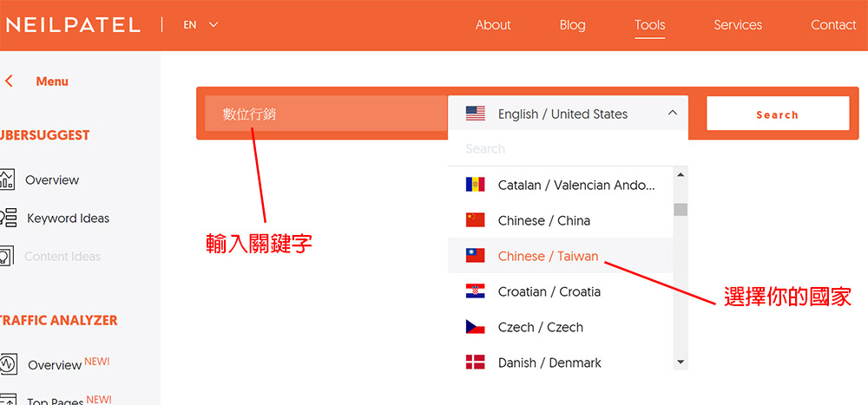Click the Denmark flag icon
This screenshot has height=405, width=868.
coord(475,363)
